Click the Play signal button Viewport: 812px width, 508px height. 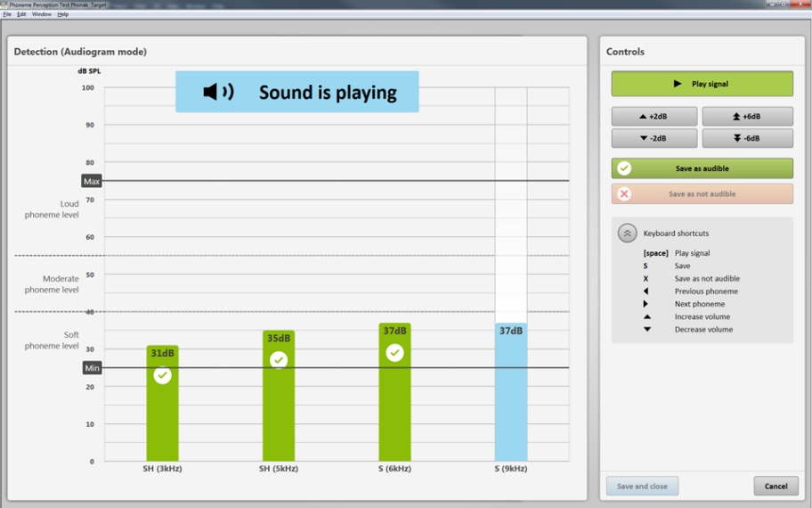coord(702,84)
